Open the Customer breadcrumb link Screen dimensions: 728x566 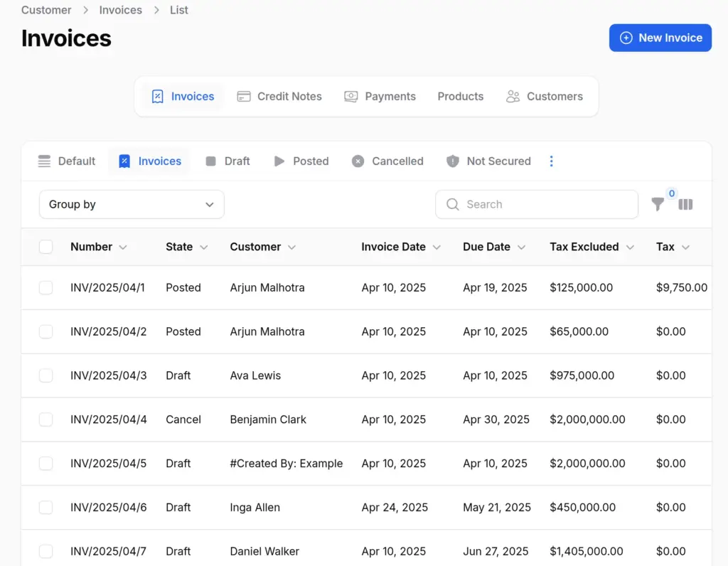[46, 10]
